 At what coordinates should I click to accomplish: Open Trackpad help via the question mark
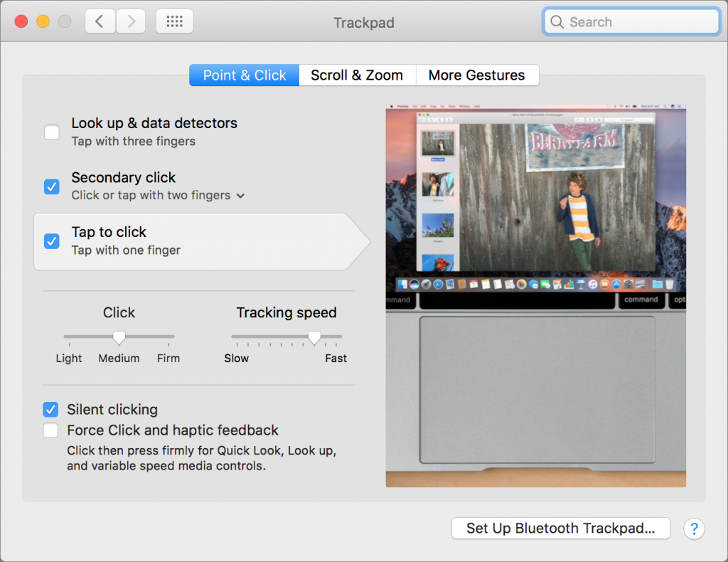pos(694,529)
